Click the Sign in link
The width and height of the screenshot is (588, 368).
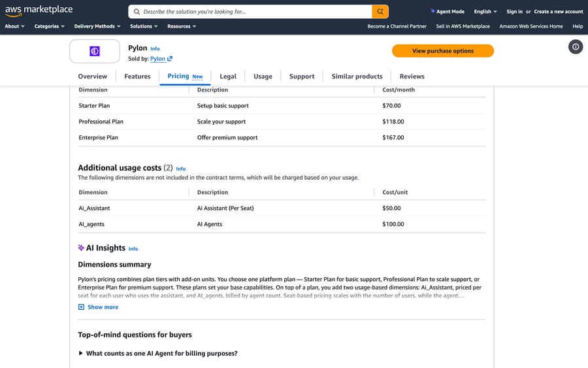[x=515, y=12]
